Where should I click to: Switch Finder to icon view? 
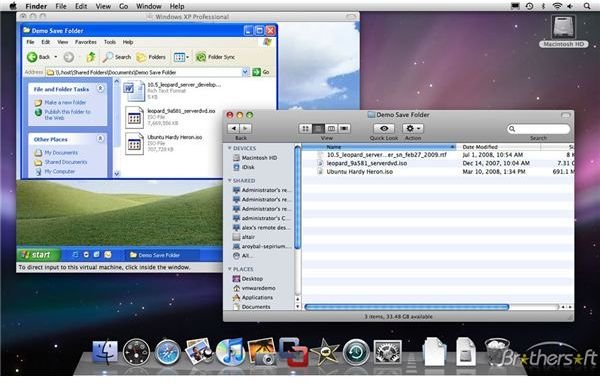pos(305,129)
